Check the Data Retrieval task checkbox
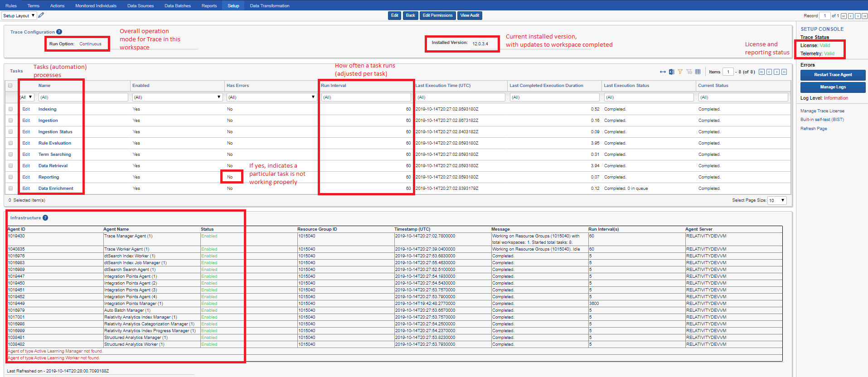 click(x=10, y=166)
